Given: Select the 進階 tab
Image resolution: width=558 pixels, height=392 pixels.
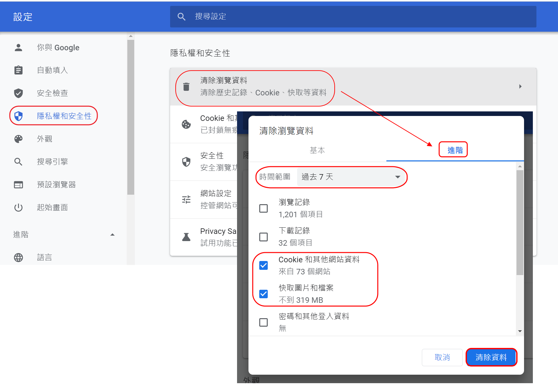Looking at the screenshot, I should pyautogui.click(x=453, y=150).
